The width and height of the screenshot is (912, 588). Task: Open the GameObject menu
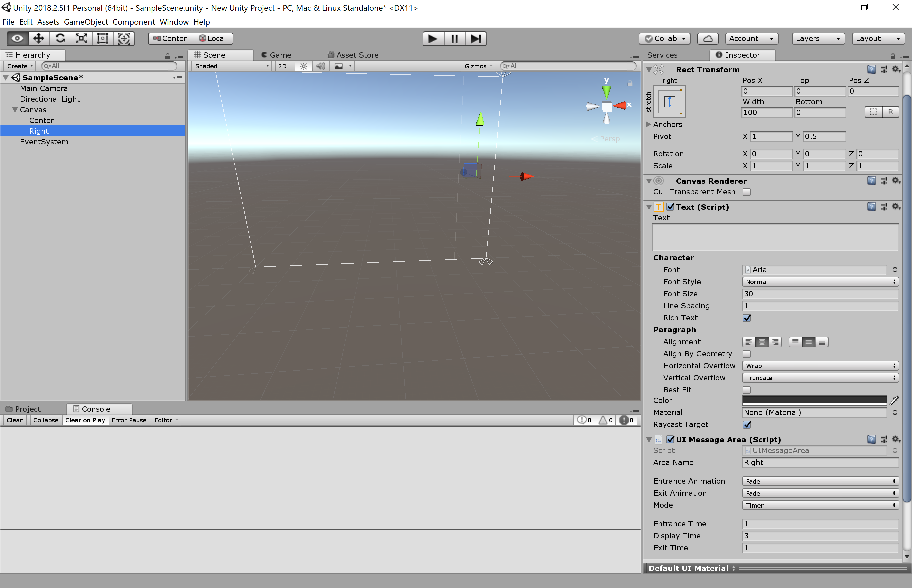point(86,22)
